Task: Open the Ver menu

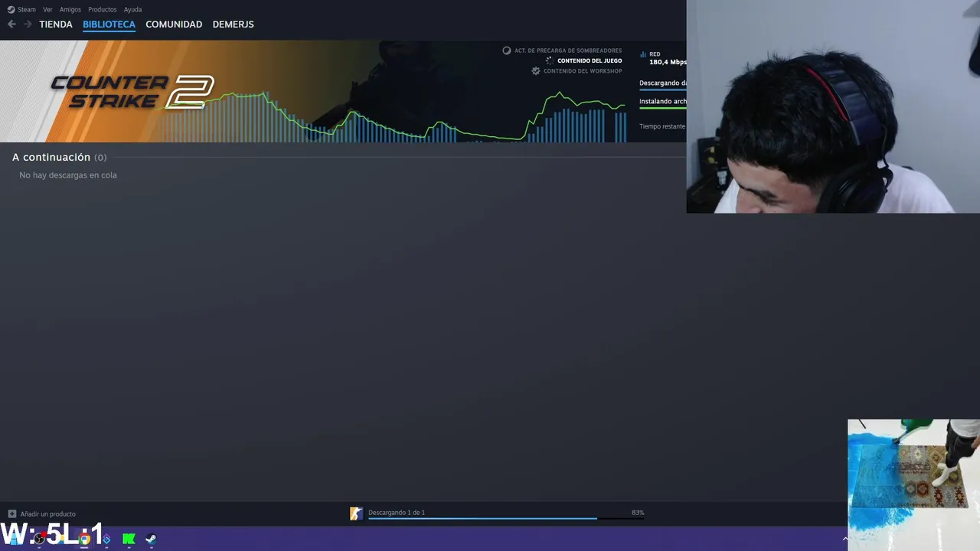Action: (x=47, y=10)
